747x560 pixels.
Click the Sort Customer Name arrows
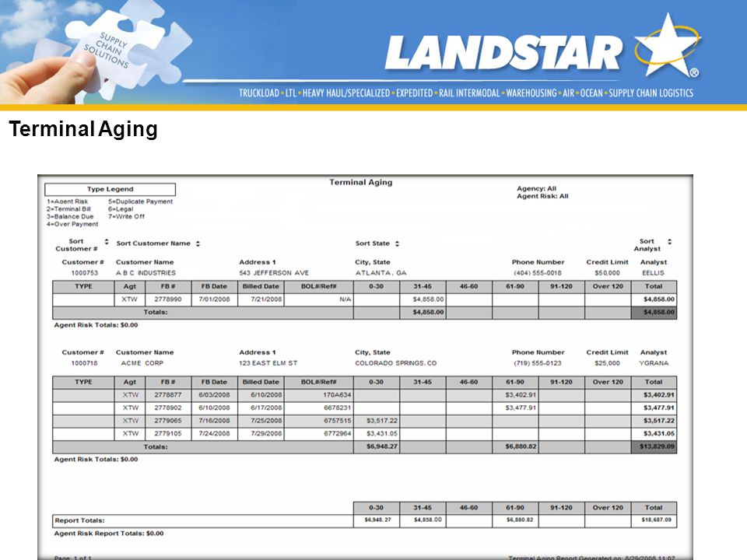tap(198, 243)
